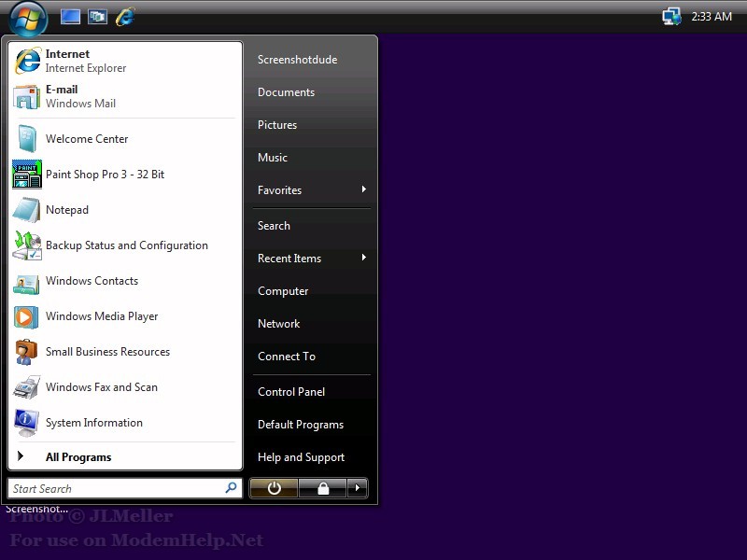
Task: Open the Screenshotdude user folder
Action: [297, 60]
